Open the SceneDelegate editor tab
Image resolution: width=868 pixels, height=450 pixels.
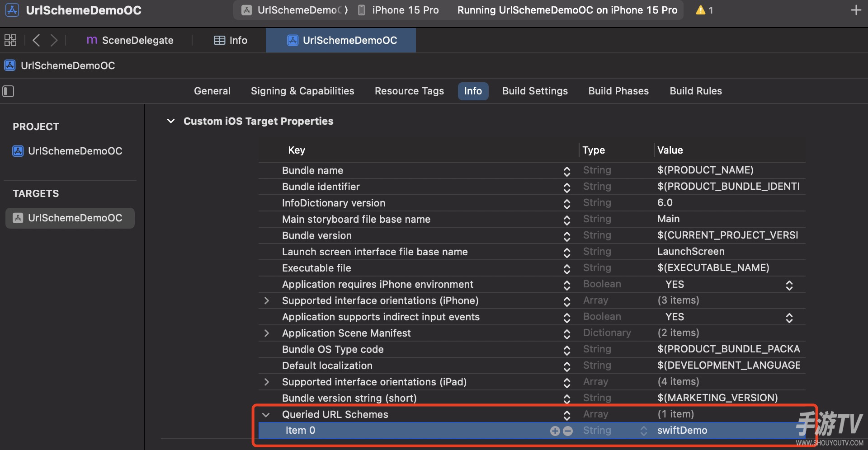pos(130,40)
